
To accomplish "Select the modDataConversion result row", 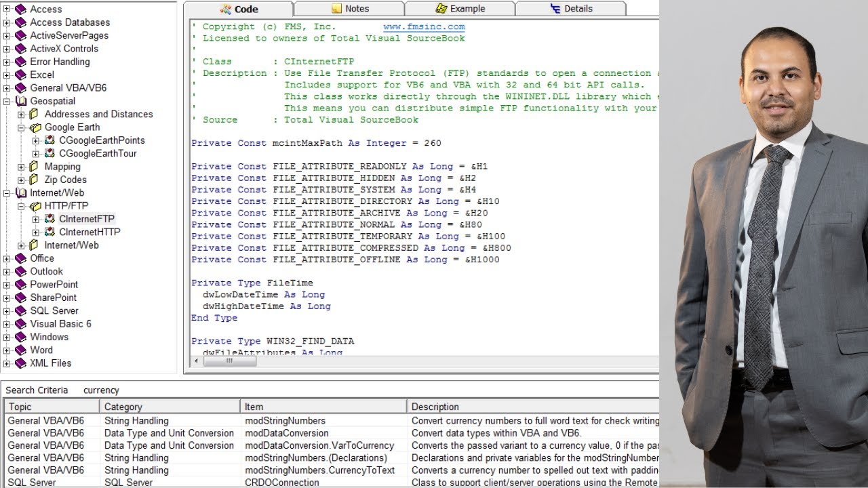I will tap(332, 433).
